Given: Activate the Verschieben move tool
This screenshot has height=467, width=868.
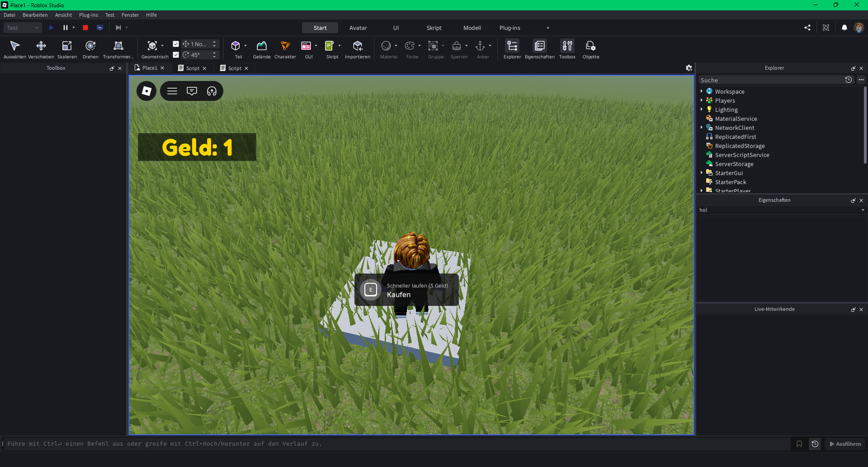Looking at the screenshot, I should (x=41, y=49).
